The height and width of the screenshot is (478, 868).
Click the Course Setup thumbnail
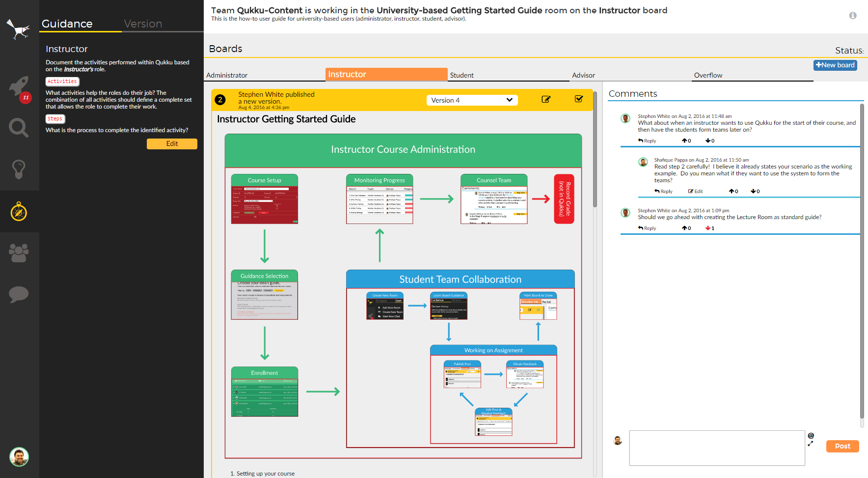[x=265, y=199]
